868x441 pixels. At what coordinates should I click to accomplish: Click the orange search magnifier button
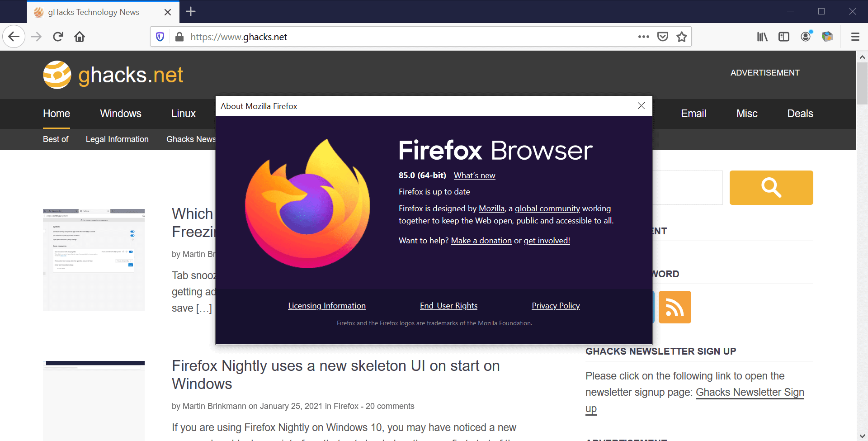(771, 188)
